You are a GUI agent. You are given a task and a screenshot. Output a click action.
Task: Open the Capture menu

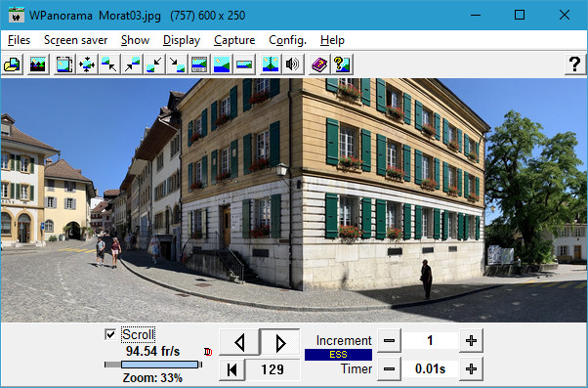coord(234,40)
